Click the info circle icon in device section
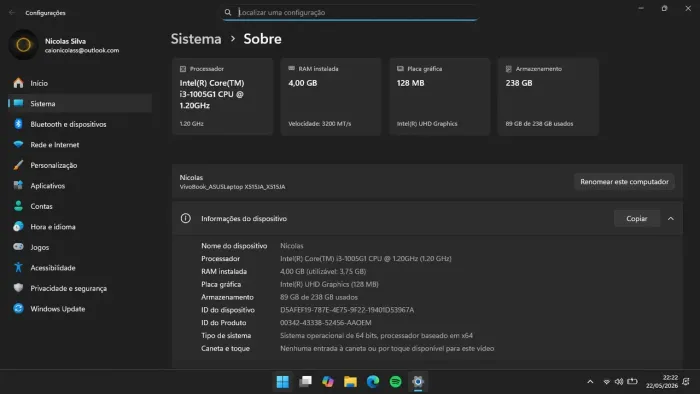Viewport: 700px width, 394px height. (186, 218)
